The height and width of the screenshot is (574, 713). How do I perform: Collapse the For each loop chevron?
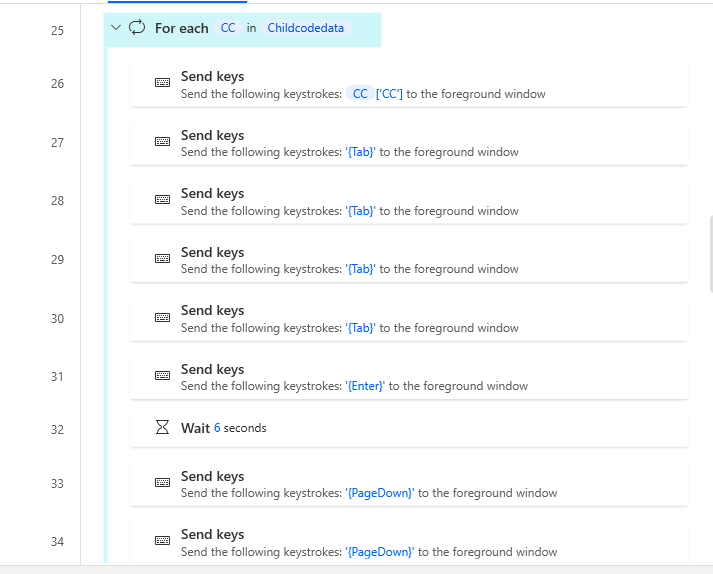[116, 28]
